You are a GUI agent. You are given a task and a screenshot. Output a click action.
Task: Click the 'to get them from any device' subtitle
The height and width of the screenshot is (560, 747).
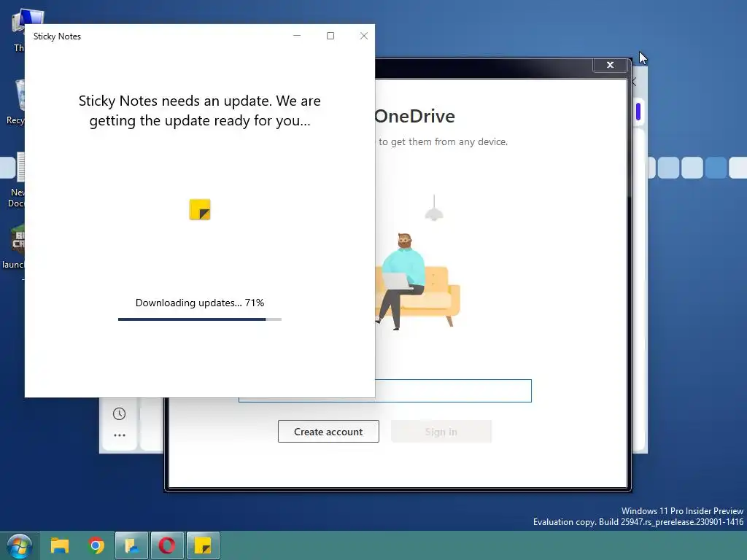point(443,142)
